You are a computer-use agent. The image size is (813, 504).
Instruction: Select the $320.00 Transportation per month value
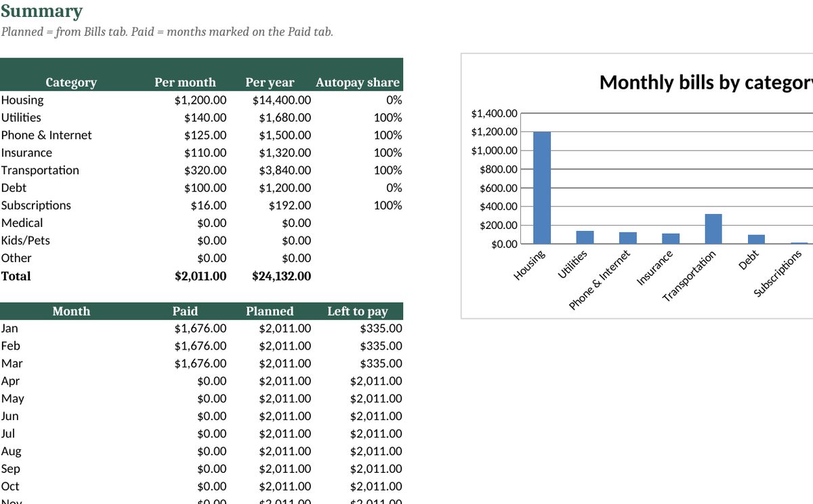click(x=205, y=171)
